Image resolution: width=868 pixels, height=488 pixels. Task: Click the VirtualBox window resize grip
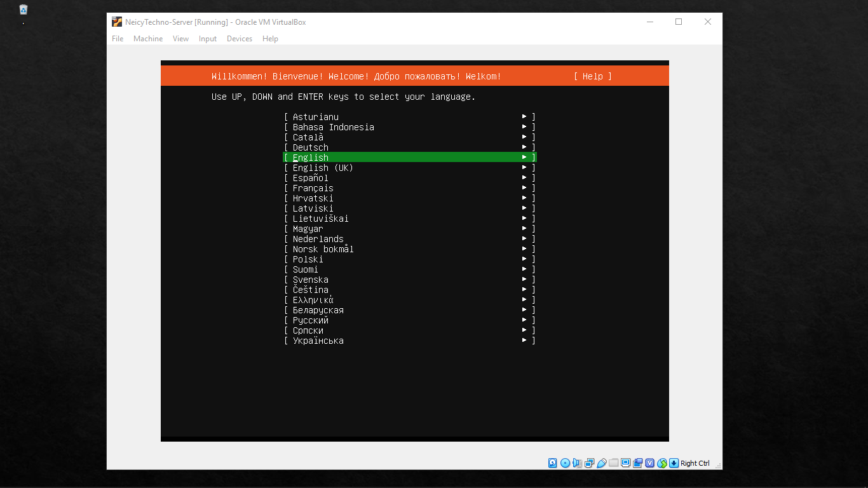pos(717,466)
